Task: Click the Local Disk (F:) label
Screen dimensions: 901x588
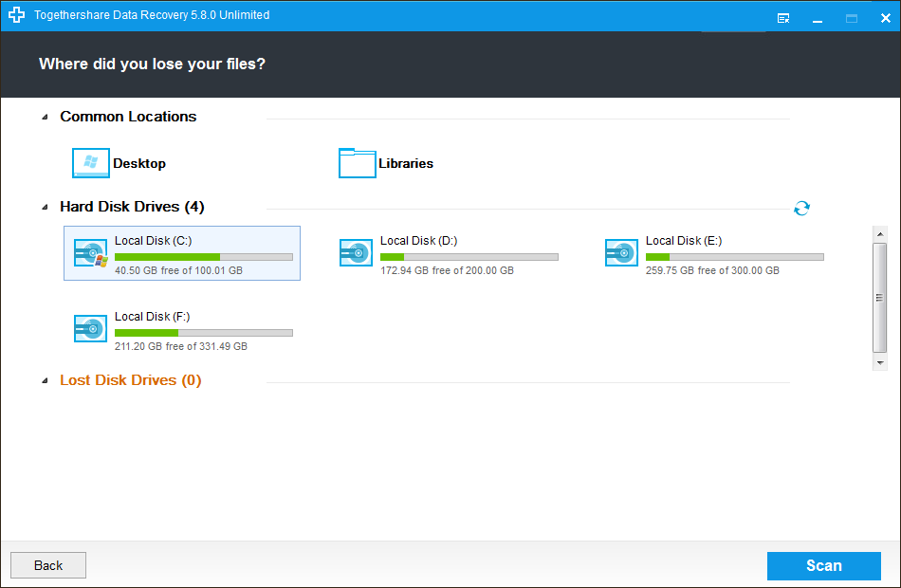Action: point(153,317)
